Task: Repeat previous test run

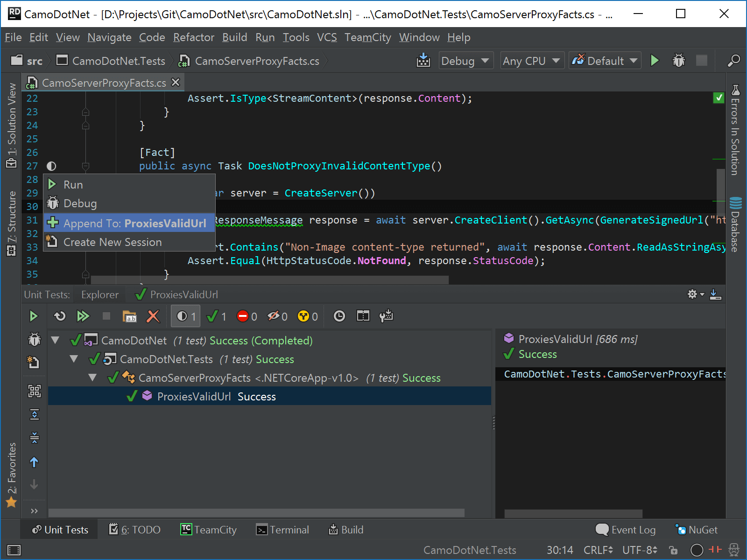Action: pos(59,316)
